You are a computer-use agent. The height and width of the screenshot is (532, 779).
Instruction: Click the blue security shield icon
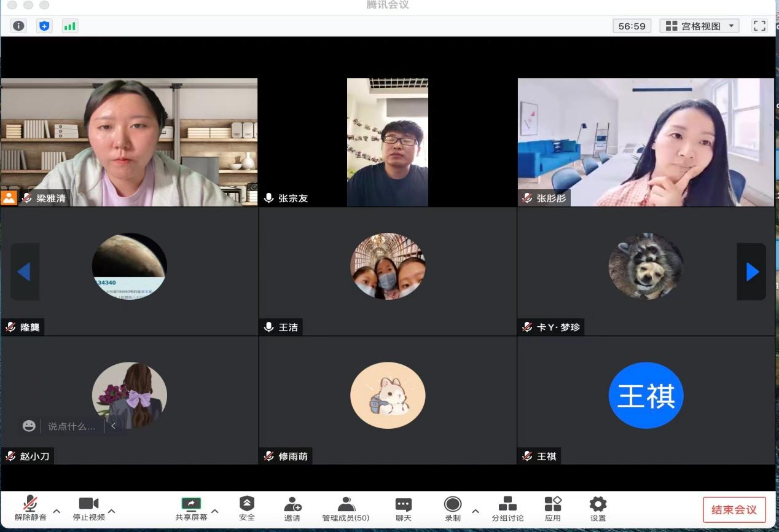click(x=44, y=26)
